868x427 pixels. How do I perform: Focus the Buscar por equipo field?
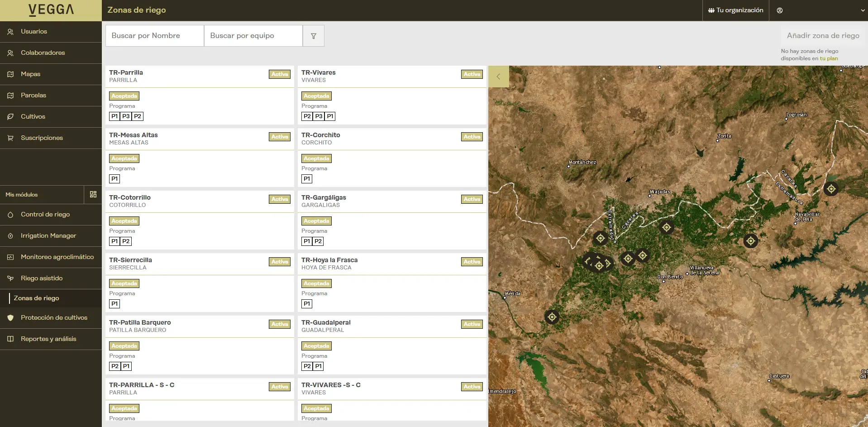point(253,36)
